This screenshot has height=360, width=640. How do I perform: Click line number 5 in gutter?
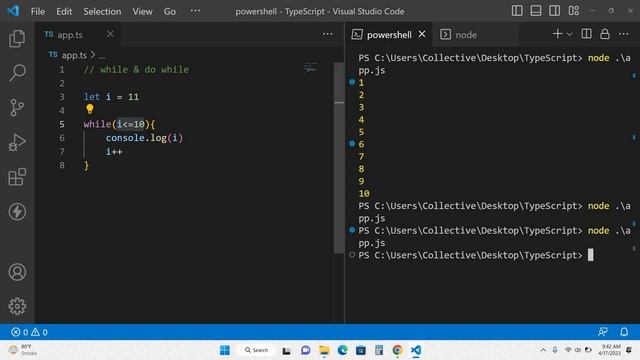(62, 124)
